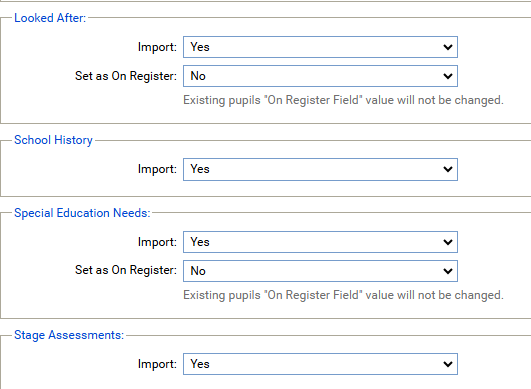Open Looked After Set as On Register dropdown

click(x=320, y=76)
